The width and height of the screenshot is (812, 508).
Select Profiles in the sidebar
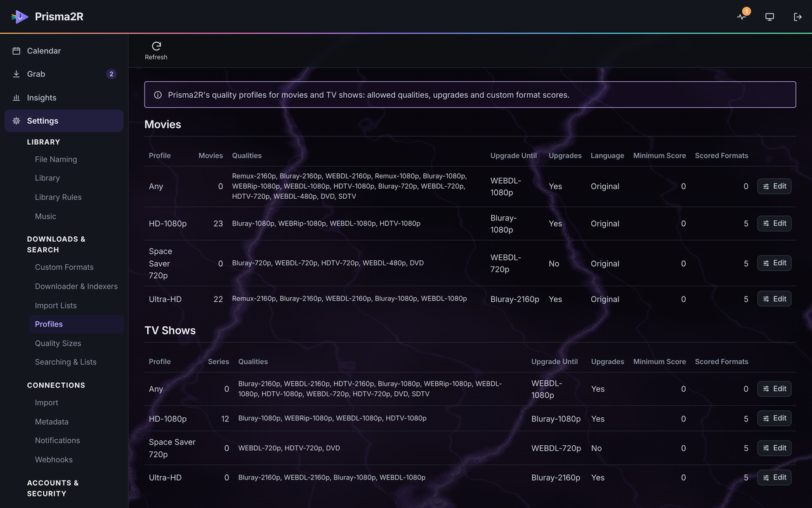coord(76,324)
